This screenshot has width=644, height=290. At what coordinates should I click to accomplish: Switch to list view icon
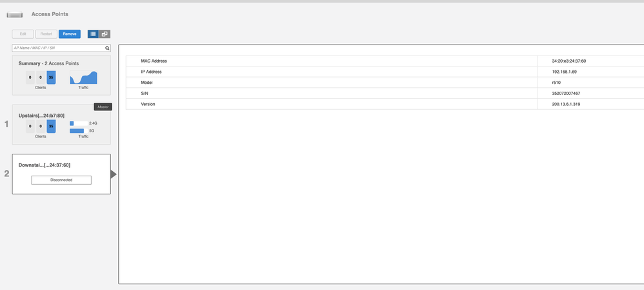tap(93, 34)
